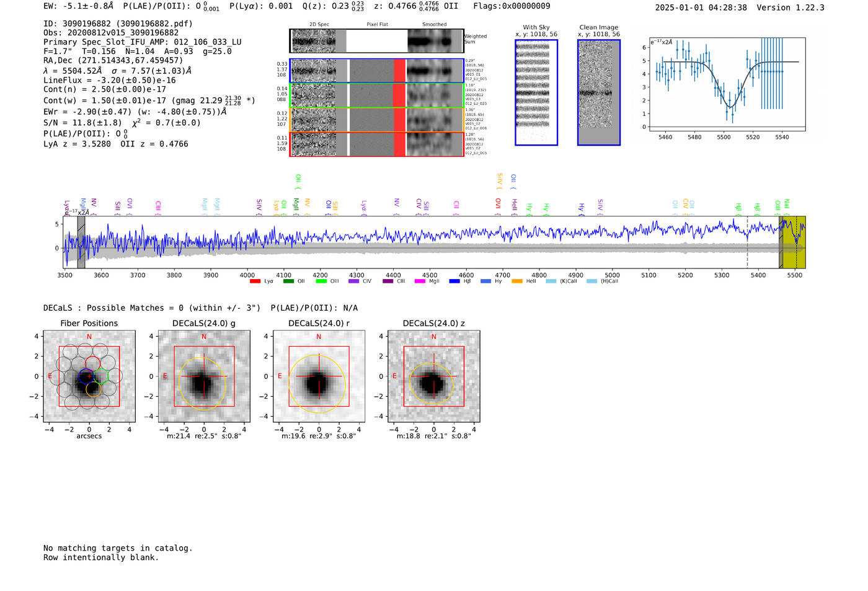Viewport: 868px width, 591px height.
Task: Open the DECaLS(24.0) g image
Action: point(204,376)
